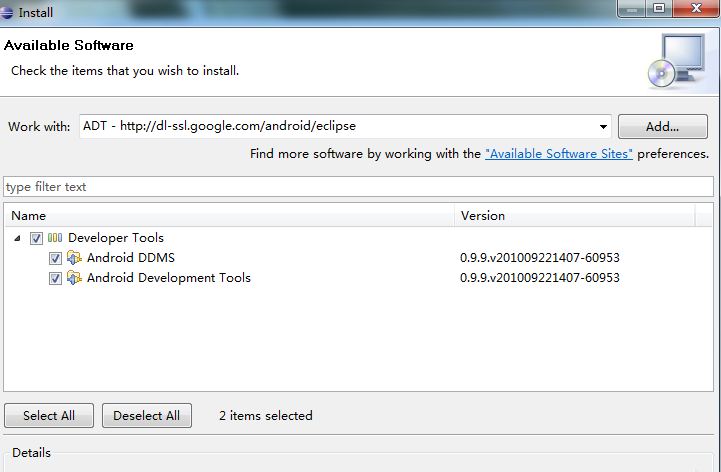Click the Android DDMS version 0.9.9.v201009221407-60953

pyautogui.click(x=540, y=258)
